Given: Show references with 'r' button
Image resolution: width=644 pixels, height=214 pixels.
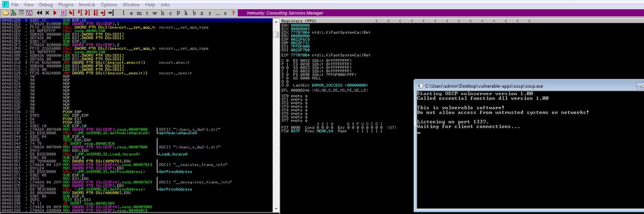Looking at the screenshot, I should (210, 13).
